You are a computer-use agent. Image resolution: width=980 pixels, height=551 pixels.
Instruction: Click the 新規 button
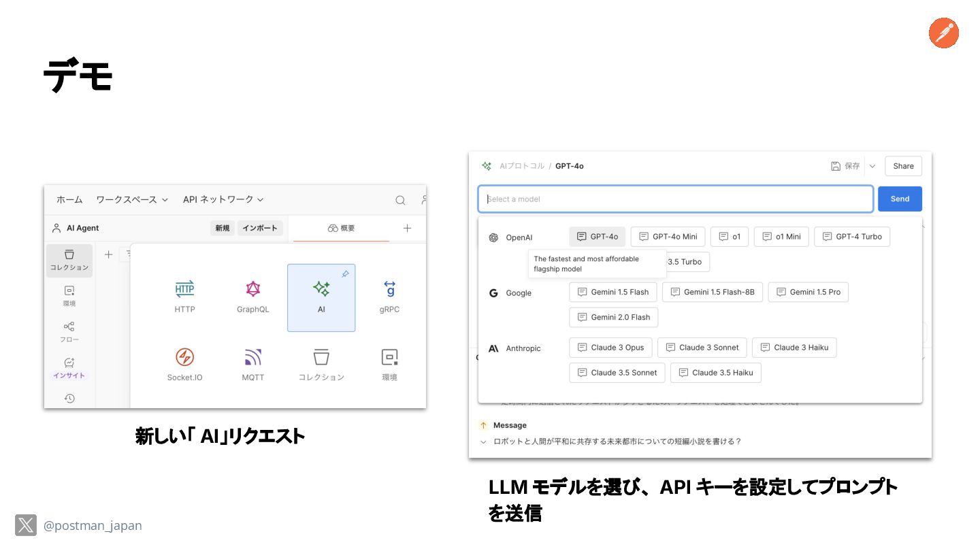click(x=223, y=228)
